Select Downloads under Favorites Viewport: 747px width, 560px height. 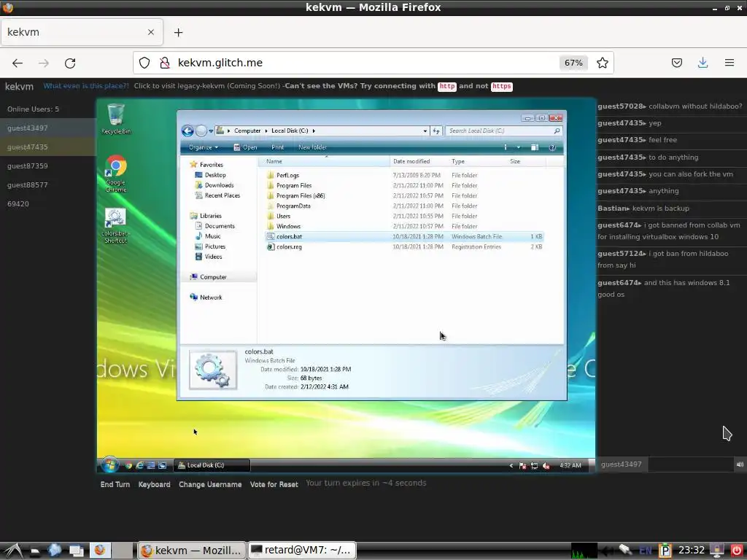[x=214, y=185]
